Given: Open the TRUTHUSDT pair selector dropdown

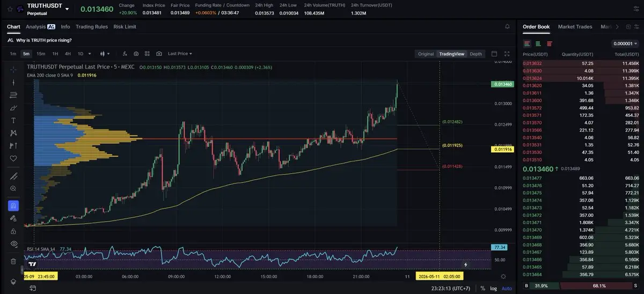Looking at the screenshot, I should pyautogui.click(x=67, y=9).
